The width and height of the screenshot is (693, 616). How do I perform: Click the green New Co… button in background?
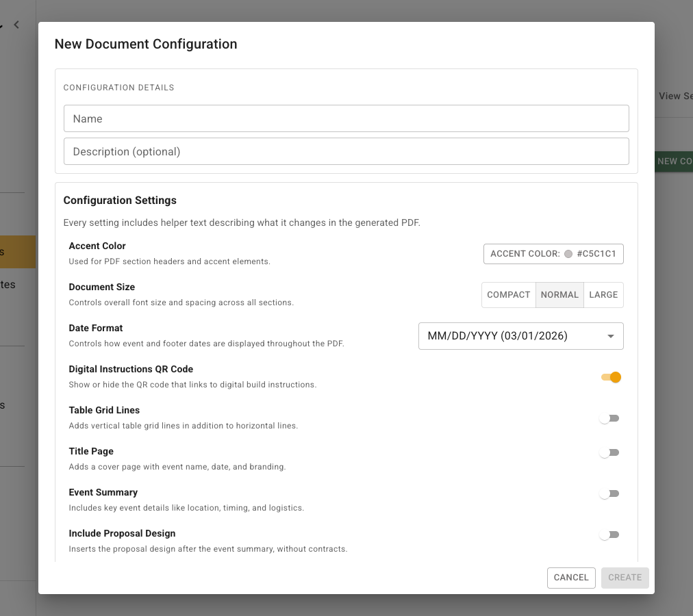click(x=674, y=162)
